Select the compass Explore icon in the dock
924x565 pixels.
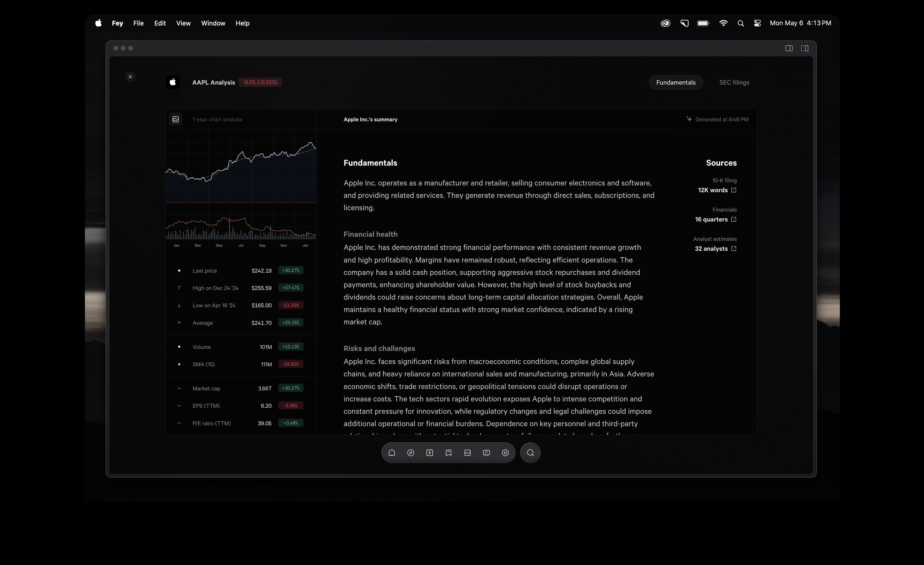click(x=410, y=453)
